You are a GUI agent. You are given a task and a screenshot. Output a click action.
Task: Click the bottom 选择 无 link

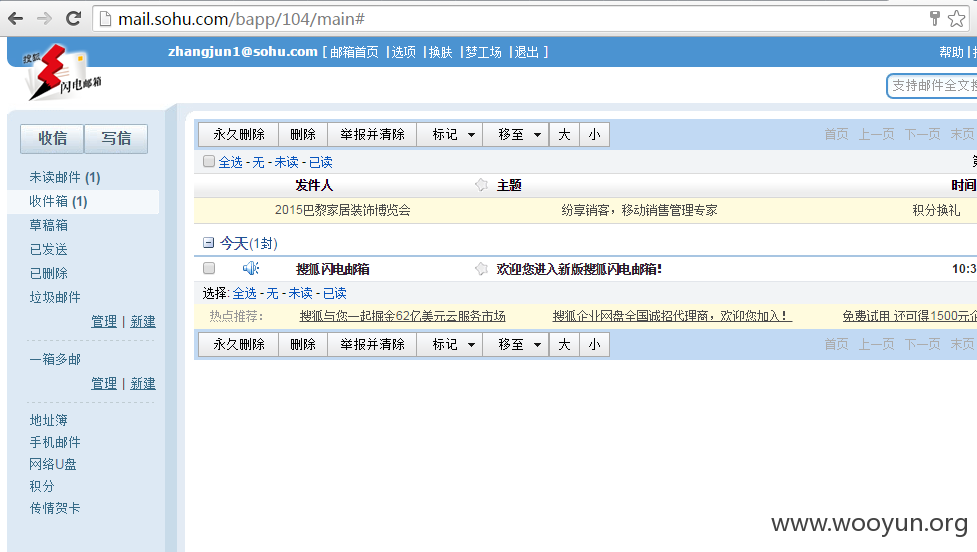(272, 293)
